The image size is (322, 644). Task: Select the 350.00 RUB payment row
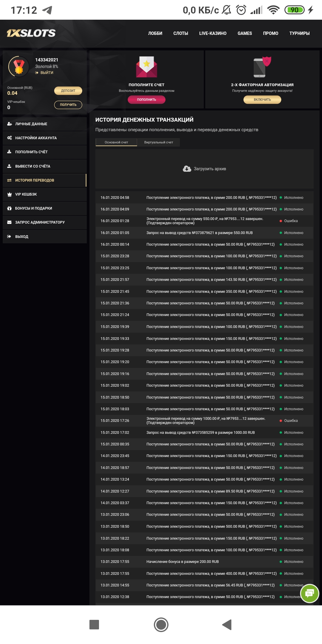click(x=205, y=292)
